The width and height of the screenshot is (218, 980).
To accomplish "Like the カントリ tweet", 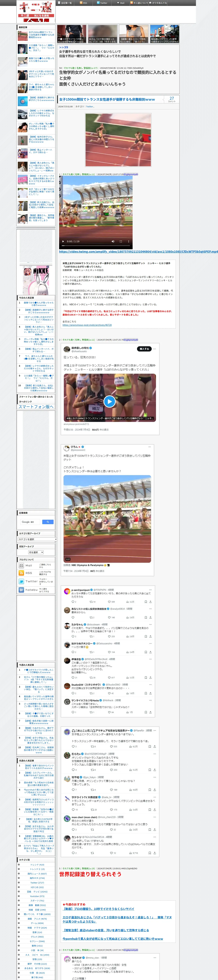I will (112, 853).
